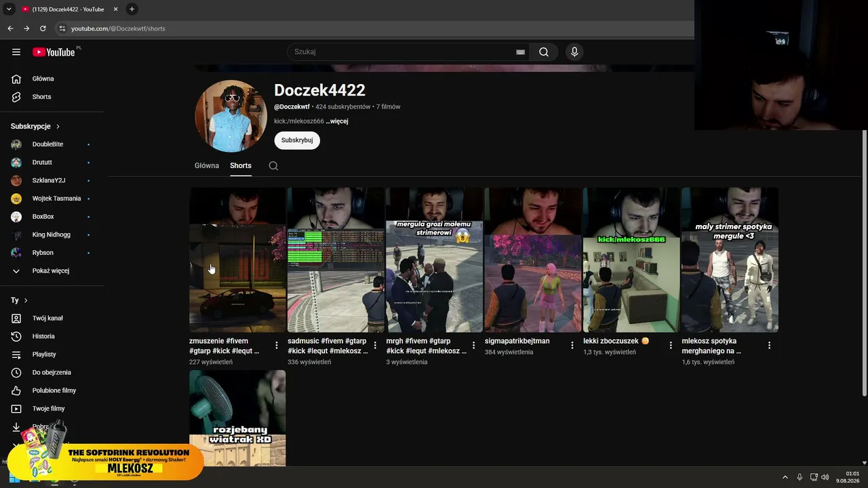The height and width of the screenshot is (488, 868).
Task: Open the network icon in system tray
Action: click(814, 477)
